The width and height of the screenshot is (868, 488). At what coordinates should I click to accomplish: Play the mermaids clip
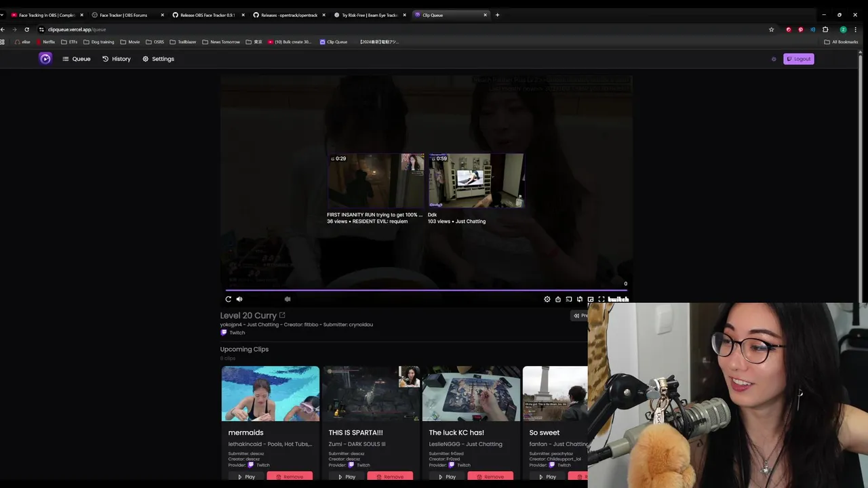246,476
